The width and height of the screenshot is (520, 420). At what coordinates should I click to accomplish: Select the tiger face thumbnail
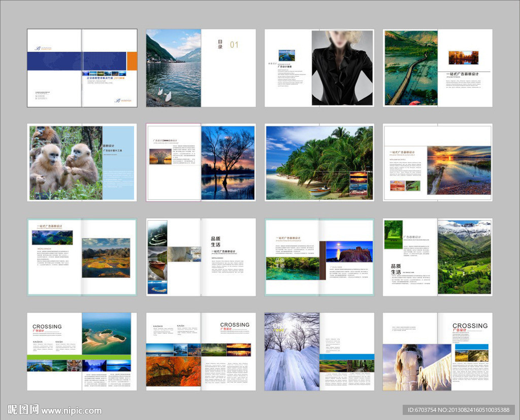[75, 366]
